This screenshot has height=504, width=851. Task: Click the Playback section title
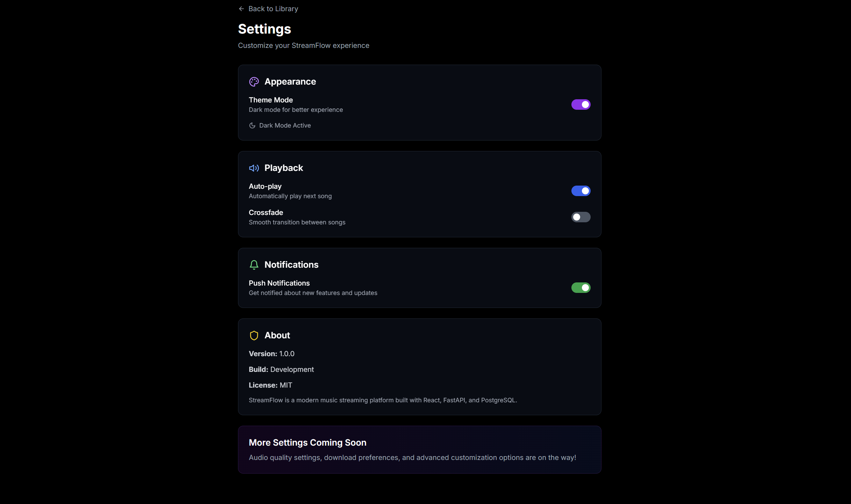coord(283,168)
